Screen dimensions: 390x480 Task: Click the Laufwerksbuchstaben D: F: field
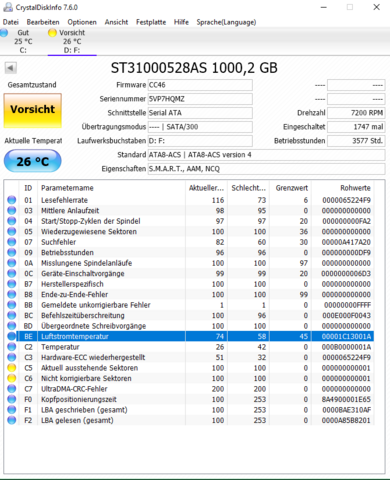click(x=200, y=141)
